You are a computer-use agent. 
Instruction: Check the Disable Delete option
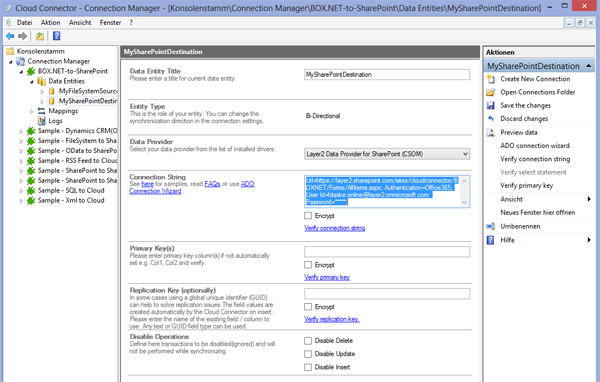coord(308,341)
